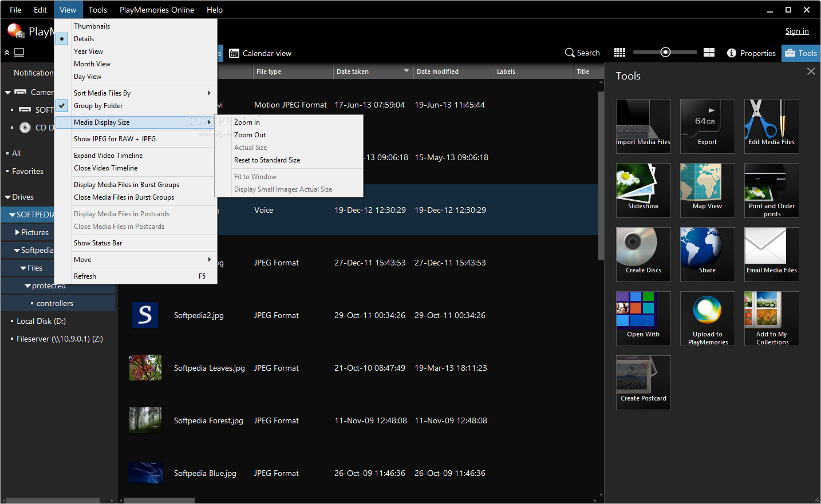The height and width of the screenshot is (504, 821).
Task: Click the CD drive disc icon
Action: pos(25,128)
